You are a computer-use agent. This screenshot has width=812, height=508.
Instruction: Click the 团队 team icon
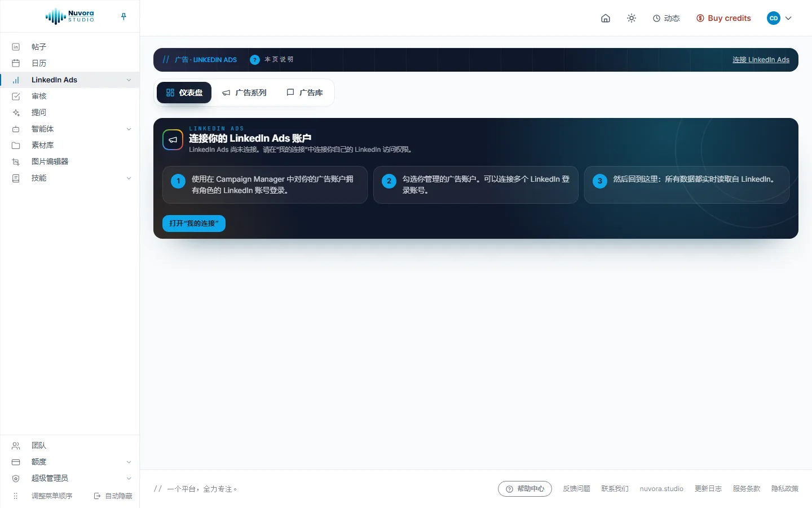click(x=16, y=446)
